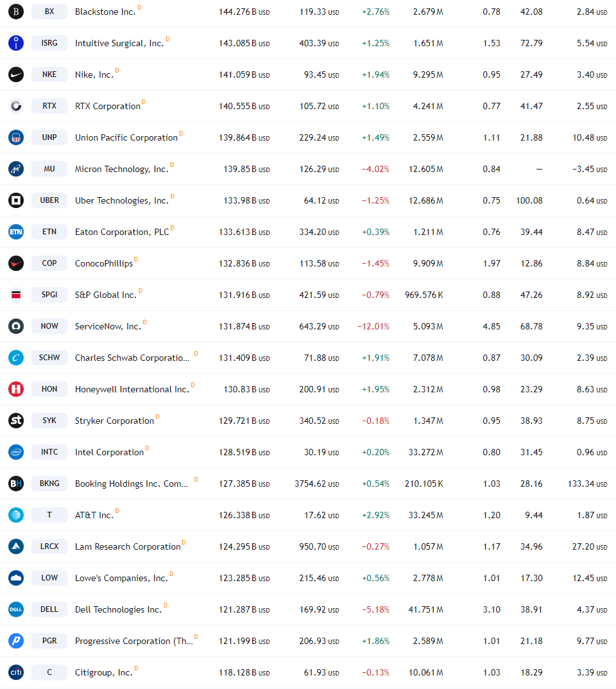Click the Intuitive Surgical logo icon
Viewport: 616px width, 689px height.
coord(16,43)
